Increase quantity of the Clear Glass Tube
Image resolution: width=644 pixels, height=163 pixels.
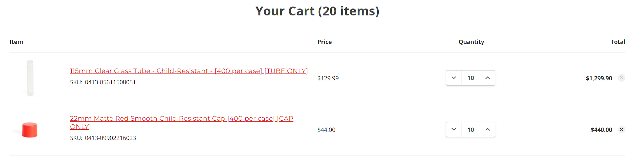pos(488,78)
